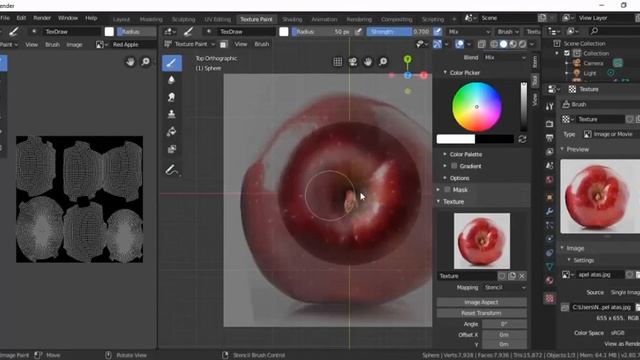This screenshot has width=640, height=360.
Task: Toggle strength pressure sensitivity button
Action: (437, 31)
